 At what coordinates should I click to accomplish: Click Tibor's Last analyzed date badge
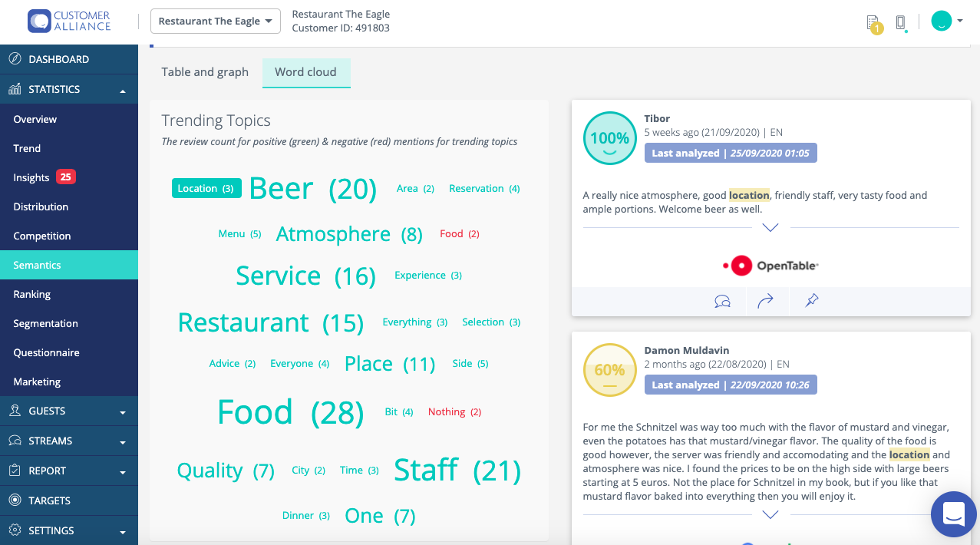pos(731,153)
